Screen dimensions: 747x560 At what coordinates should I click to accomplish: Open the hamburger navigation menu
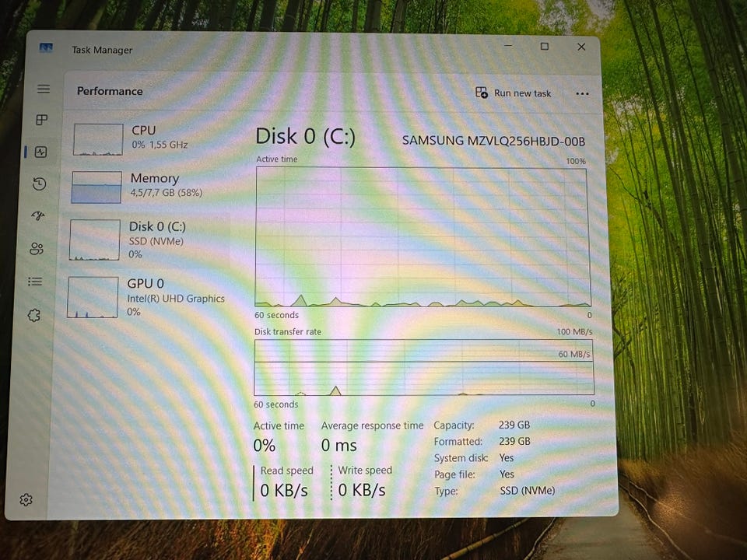click(44, 89)
